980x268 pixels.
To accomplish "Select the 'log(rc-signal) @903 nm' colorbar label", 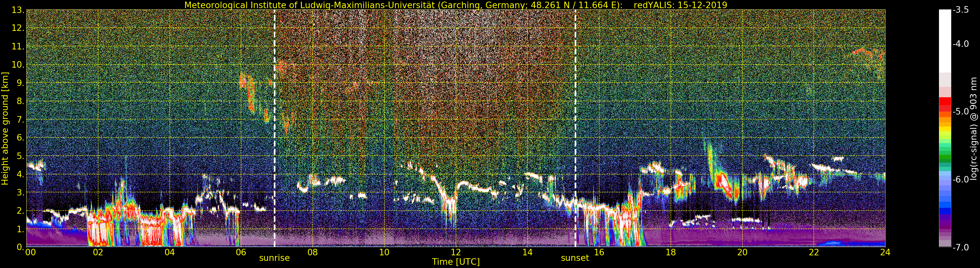I will click(974, 128).
